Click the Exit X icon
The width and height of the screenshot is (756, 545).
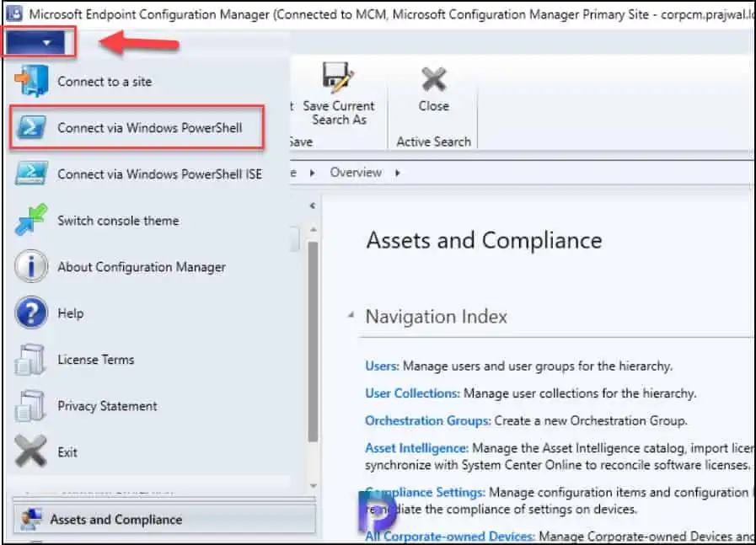point(31,451)
